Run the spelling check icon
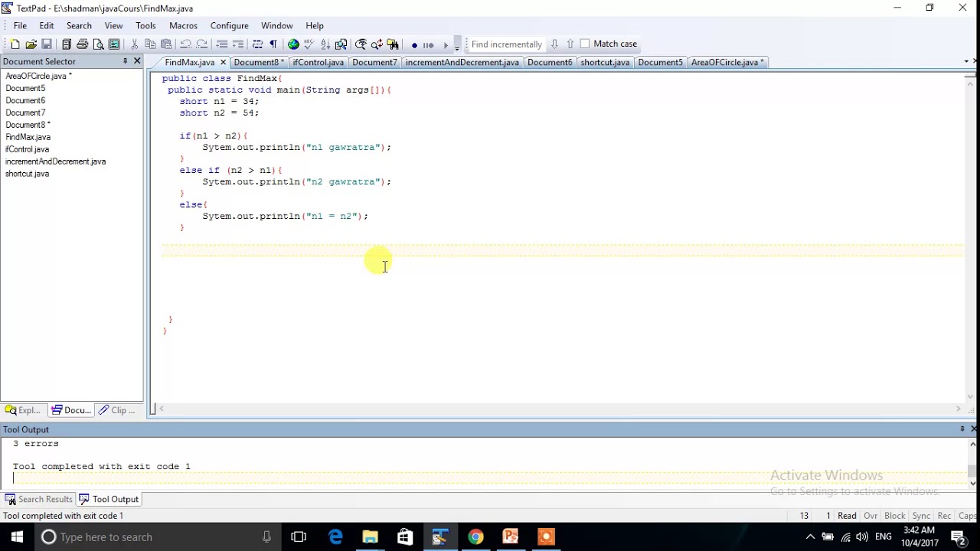 click(x=309, y=44)
